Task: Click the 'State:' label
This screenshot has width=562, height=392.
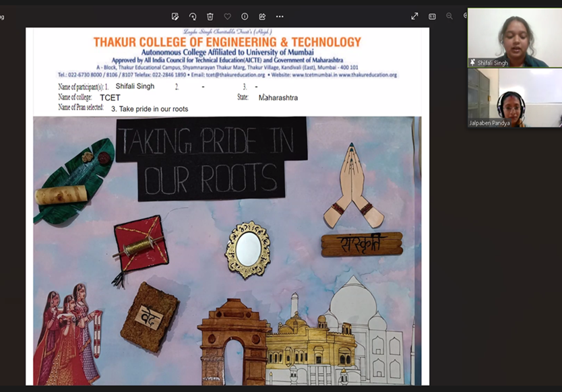Action: pyautogui.click(x=243, y=97)
